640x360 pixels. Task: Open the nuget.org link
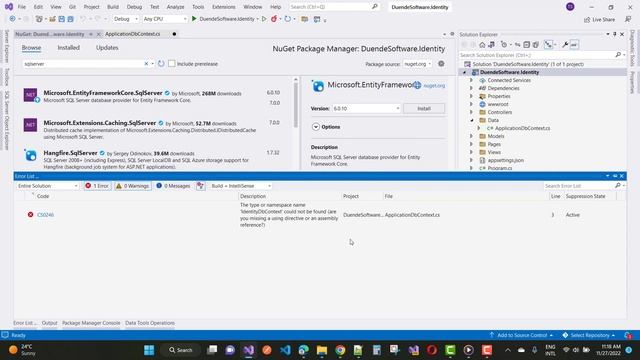[434, 86]
